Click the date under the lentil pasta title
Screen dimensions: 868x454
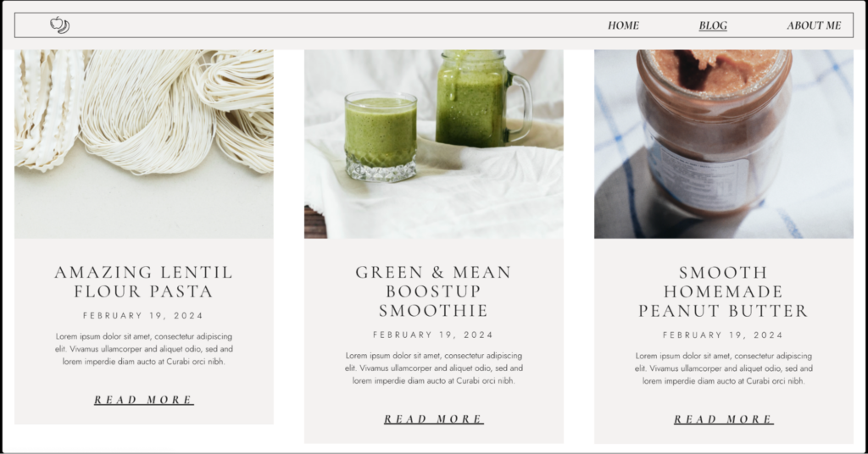point(143,316)
